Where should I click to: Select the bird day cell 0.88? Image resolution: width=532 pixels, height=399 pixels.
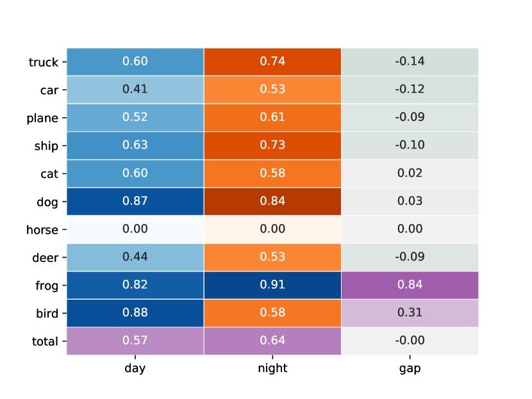(135, 313)
